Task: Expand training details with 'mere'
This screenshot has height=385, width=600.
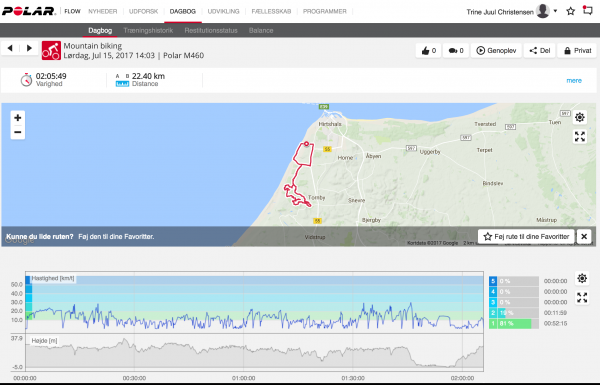Action: 574,80
